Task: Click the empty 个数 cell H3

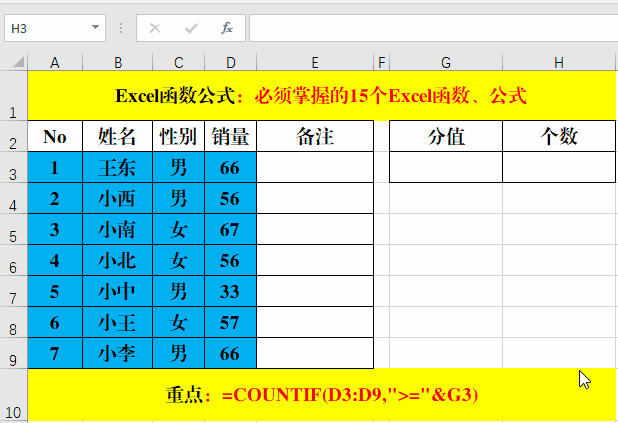Action: point(559,167)
